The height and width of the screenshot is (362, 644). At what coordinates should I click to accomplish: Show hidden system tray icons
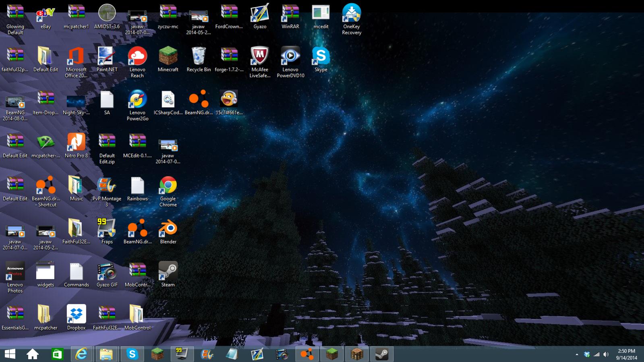click(577, 354)
